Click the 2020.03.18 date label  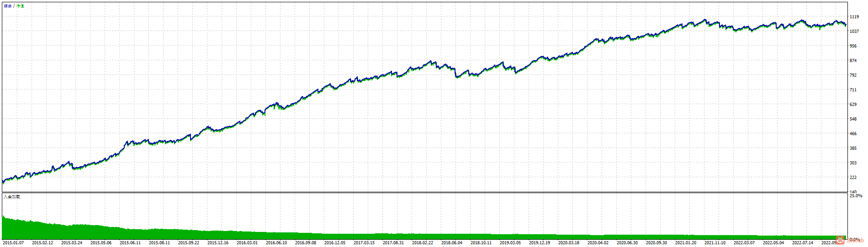pyautogui.click(x=569, y=243)
